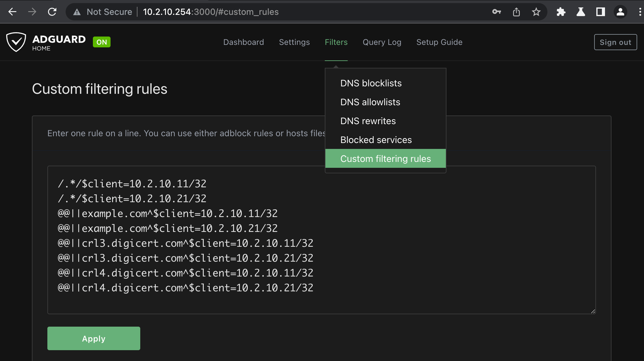Toggle the browser side panel icon
This screenshot has height=361, width=644.
pyautogui.click(x=600, y=12)
